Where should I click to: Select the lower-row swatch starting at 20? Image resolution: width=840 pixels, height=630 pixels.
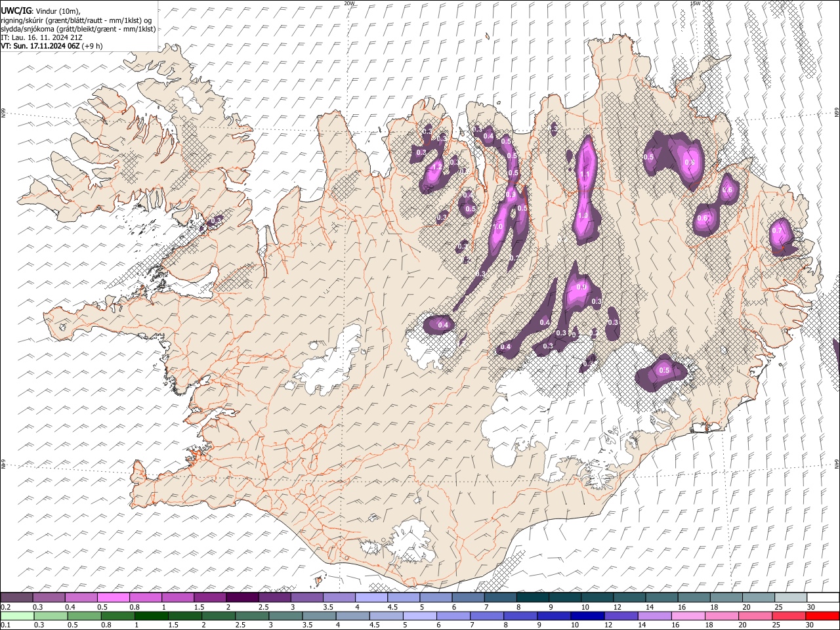755,616
